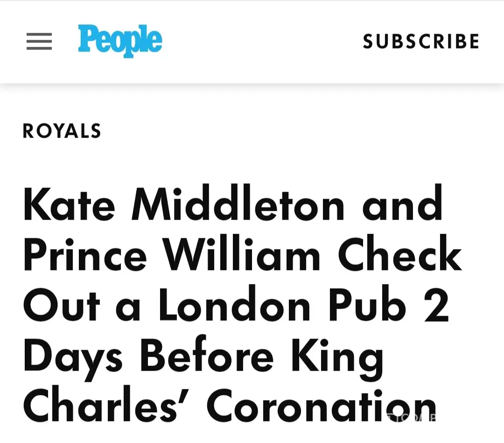Click the word "and" in headline

pyautogui.click(x=403, y=204)
